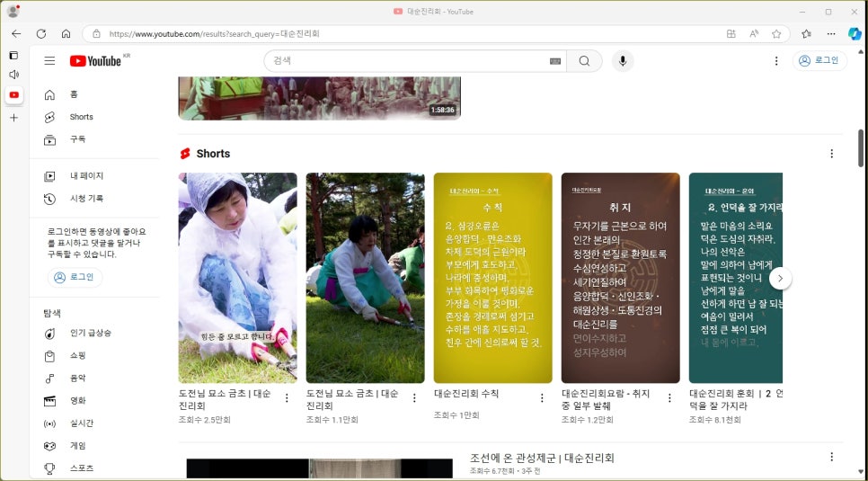Viewport: 868px width, 481px height.
Task: Open 대순진리회요람 - 취지 중 일부 발췌 title
Action: pos(606,399)
